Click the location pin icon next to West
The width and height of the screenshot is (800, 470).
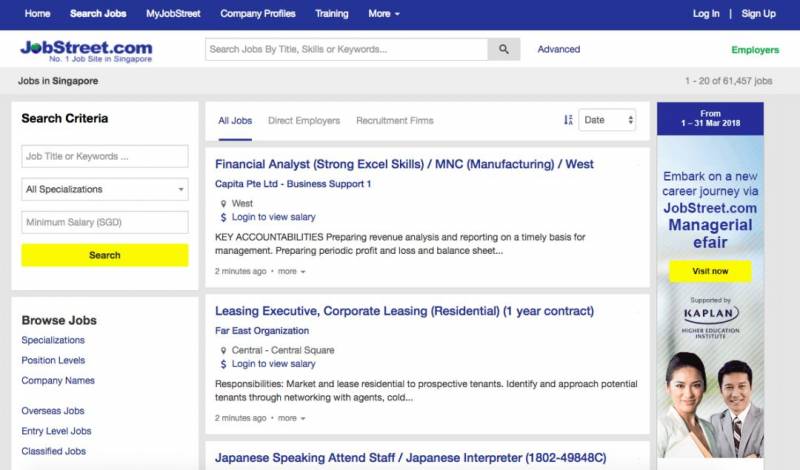(x=223, y=204)
